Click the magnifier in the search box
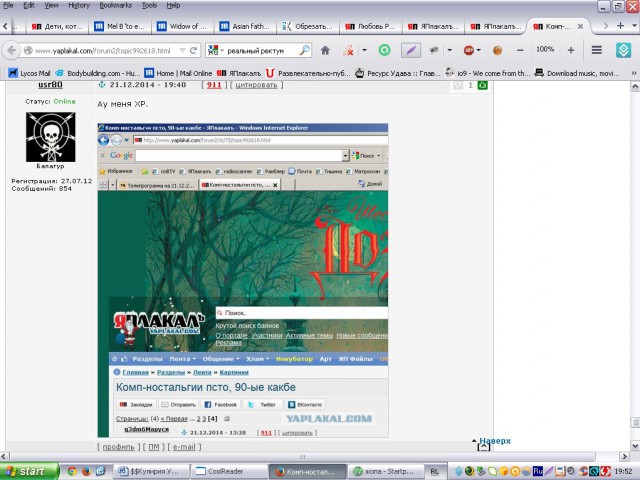The width and height of the screenshot is (640, 480). click(x=304, y=51)
